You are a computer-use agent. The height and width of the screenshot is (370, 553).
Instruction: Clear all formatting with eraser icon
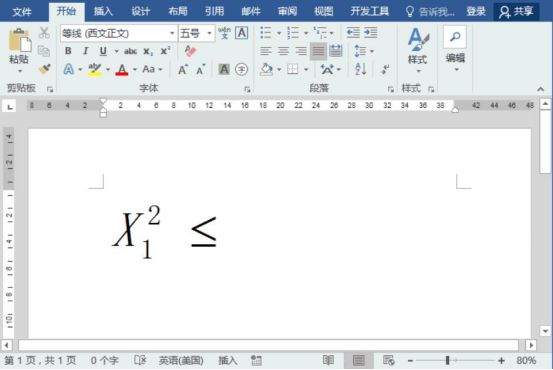pyautogui.click(x=190, y=51)
